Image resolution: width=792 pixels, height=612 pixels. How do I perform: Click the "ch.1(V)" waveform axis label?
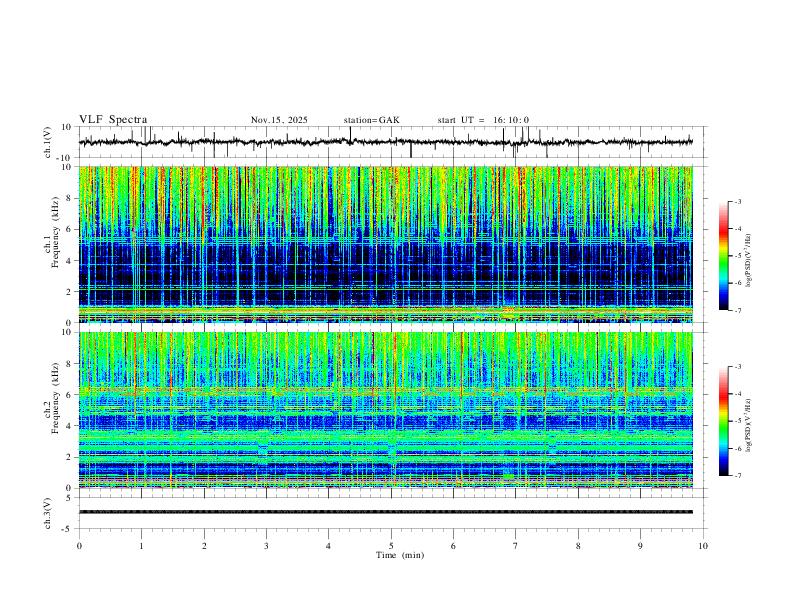pyautogui.click(x=48, y=142)
